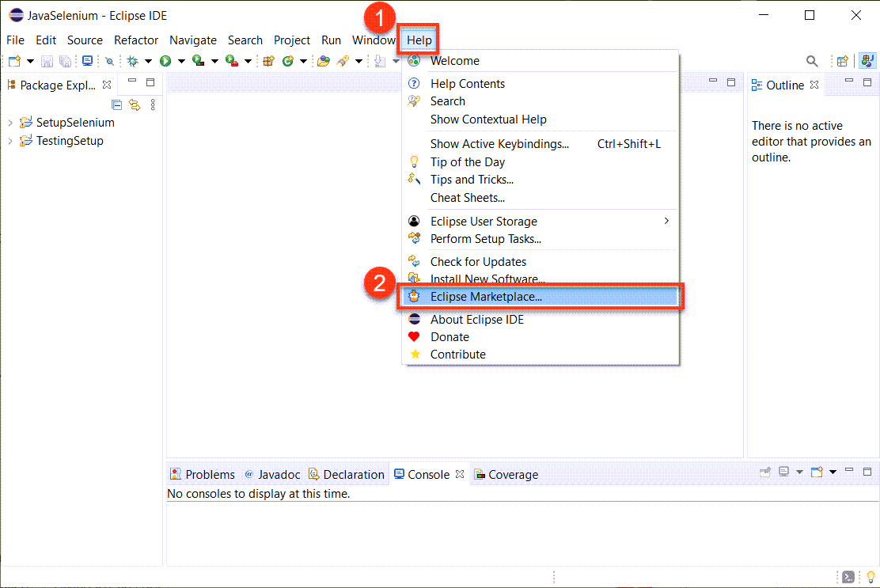
Task: Click Collapse All in Package Explorer
Action: [117, 104]
